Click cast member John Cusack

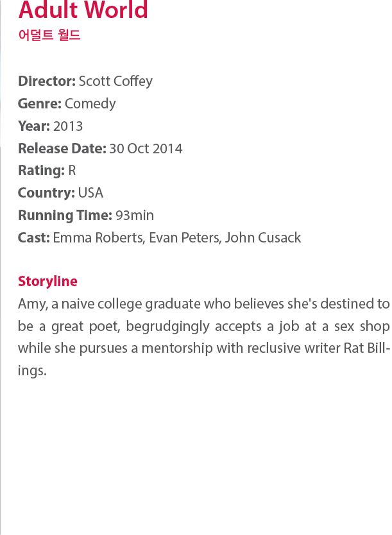[263, 238]
